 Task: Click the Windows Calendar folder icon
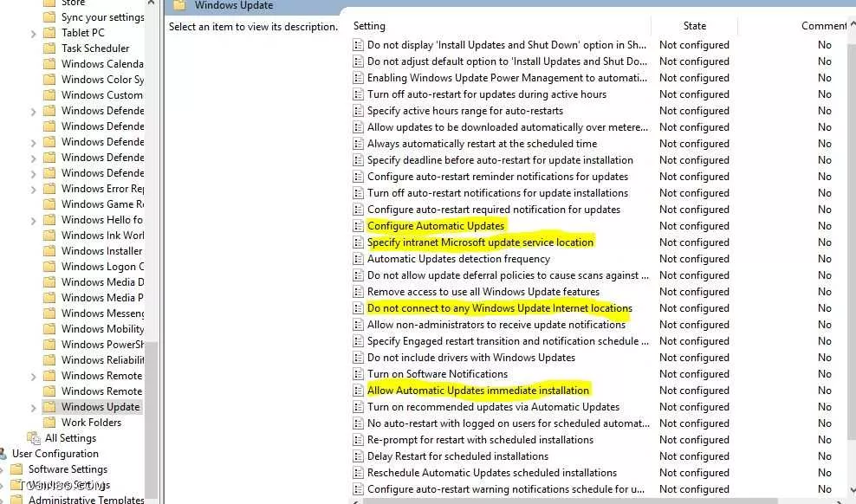tap(49, 64)
